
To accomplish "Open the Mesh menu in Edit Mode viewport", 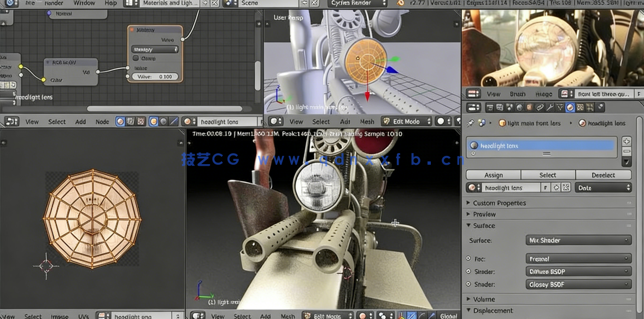I will pyautogui.click(x=367, y=121).
